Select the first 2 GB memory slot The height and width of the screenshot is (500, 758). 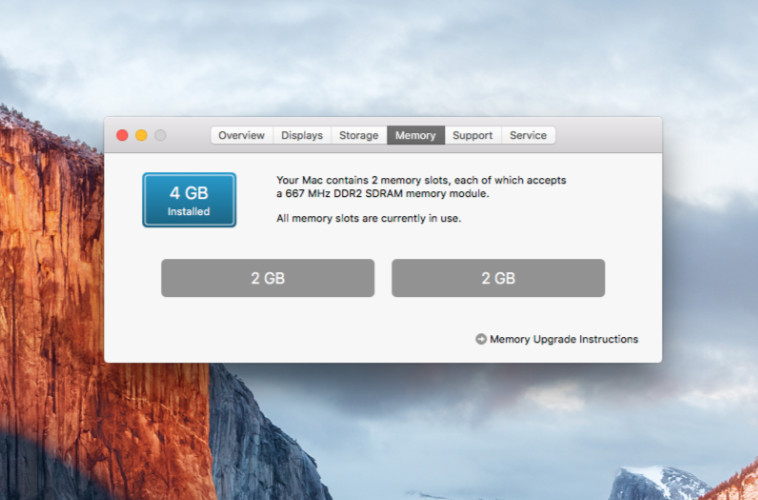268,278
